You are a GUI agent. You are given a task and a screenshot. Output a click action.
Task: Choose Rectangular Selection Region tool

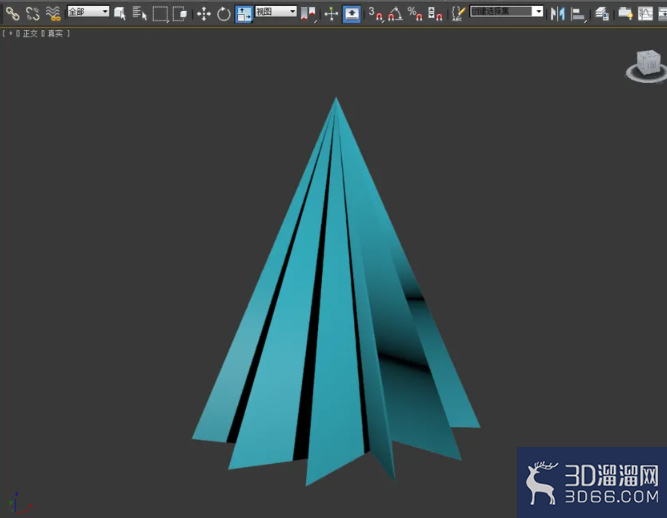pyautogui.click(x=160, y=14)
